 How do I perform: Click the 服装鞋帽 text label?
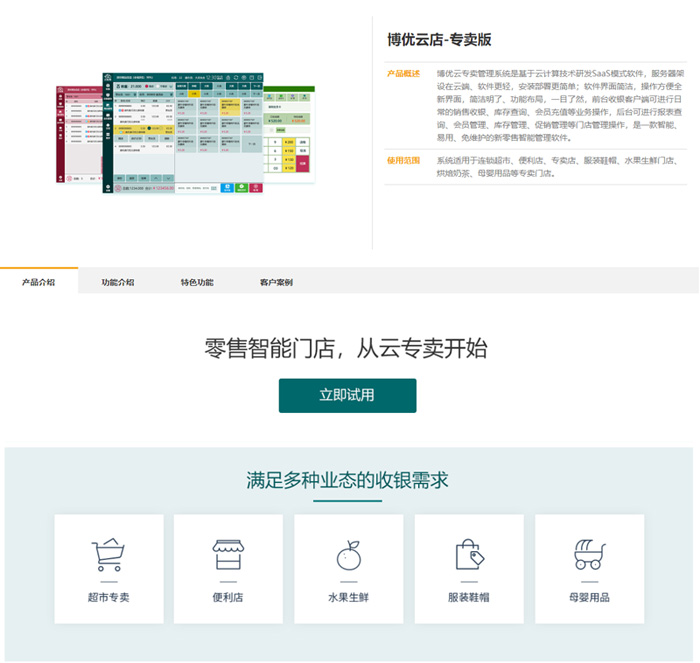pos(468,598)
